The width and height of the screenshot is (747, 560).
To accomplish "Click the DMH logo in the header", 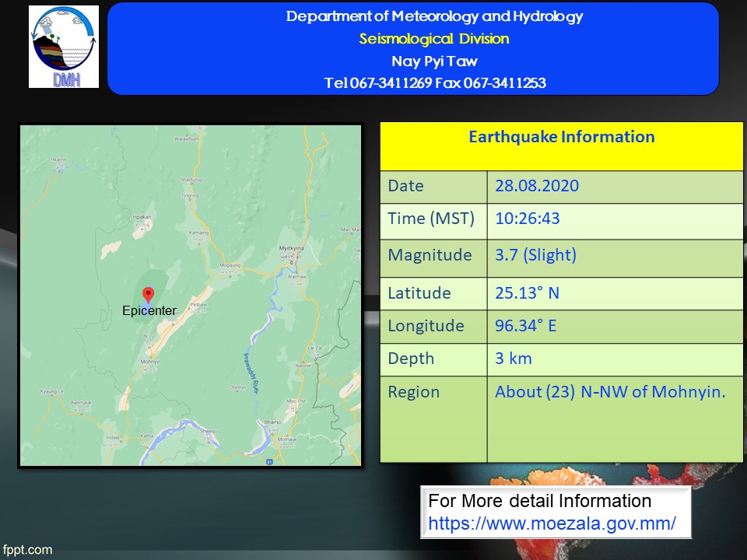I will click(64, 47).
